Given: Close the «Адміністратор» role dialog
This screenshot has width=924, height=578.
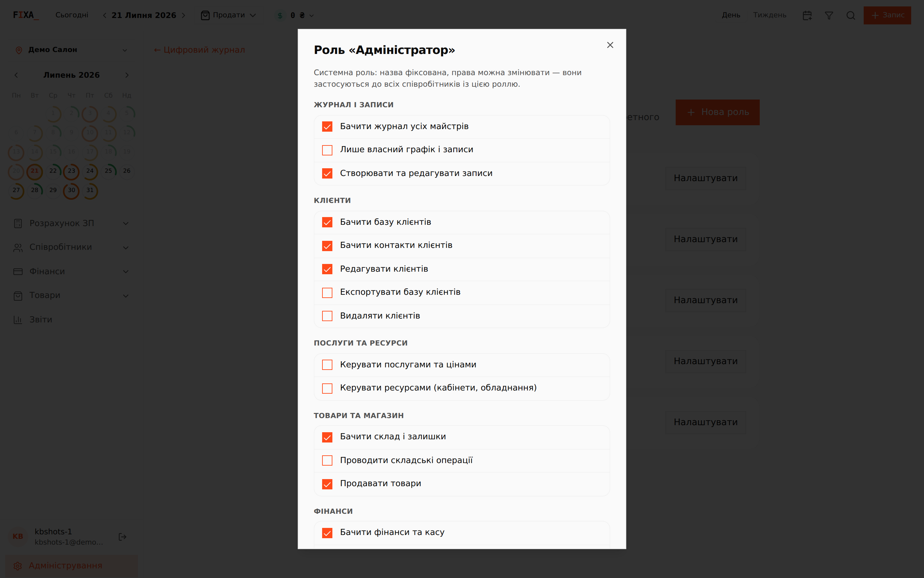Looking at the screenshot, I should coord(610,45).
